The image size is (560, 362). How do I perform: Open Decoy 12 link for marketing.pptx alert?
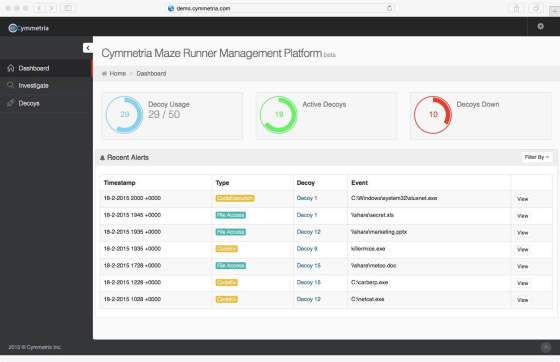point(309,232)
